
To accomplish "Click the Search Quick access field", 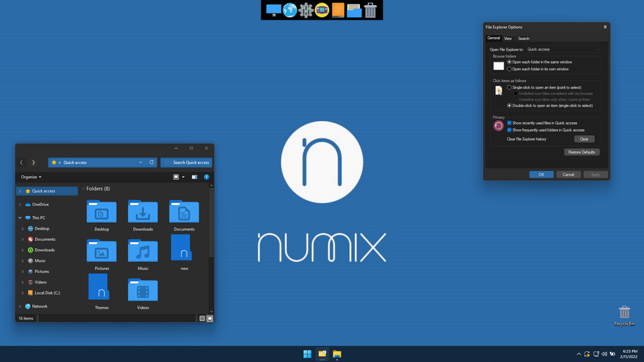I will (186, 163).
